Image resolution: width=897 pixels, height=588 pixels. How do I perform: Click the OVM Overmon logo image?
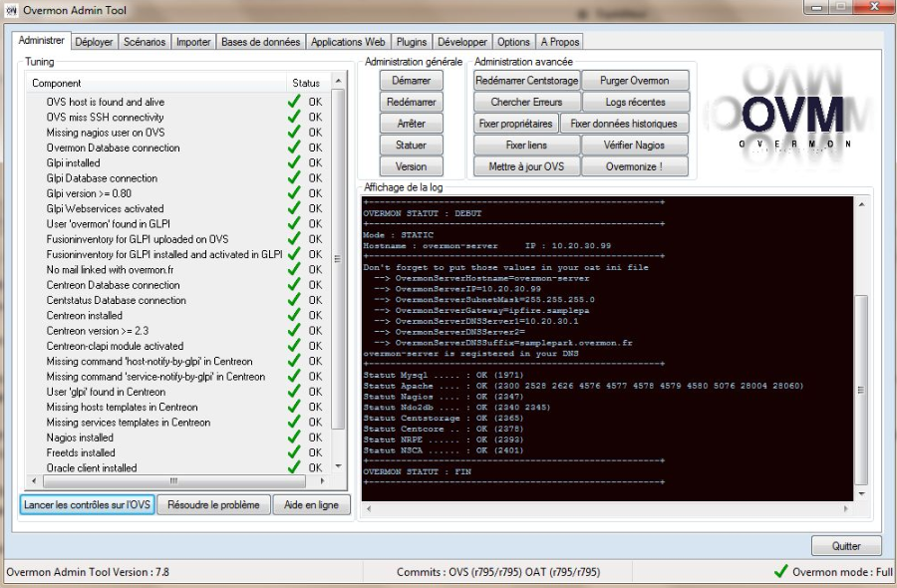click(794, 114)
